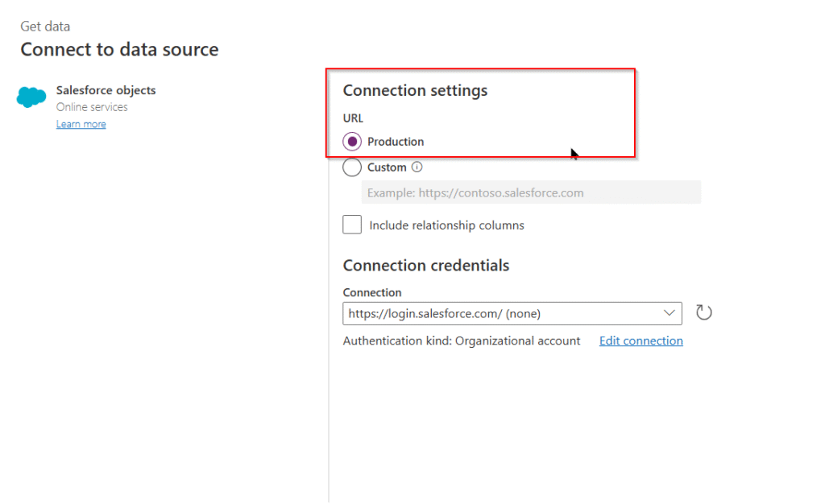Click the Connection credentials heading
825x504 pixels.
pos(426,266)
